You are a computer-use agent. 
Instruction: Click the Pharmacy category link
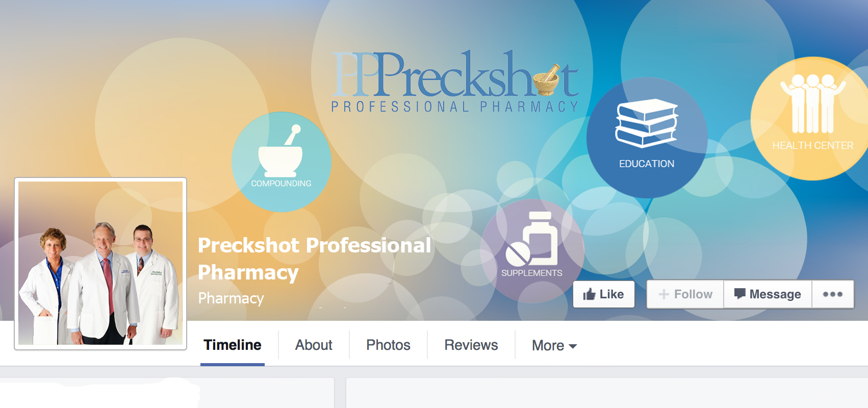[x=231, y=298]
